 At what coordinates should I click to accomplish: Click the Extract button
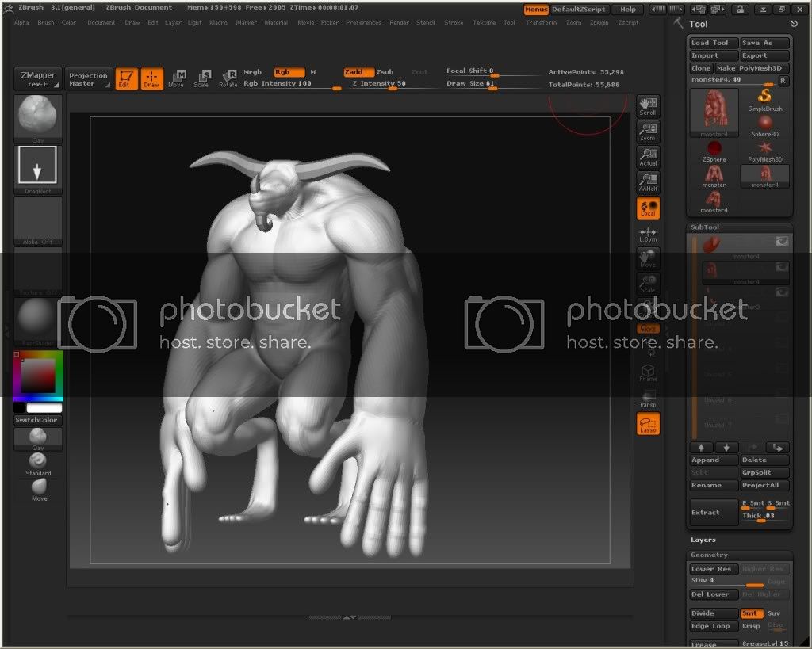714,513
